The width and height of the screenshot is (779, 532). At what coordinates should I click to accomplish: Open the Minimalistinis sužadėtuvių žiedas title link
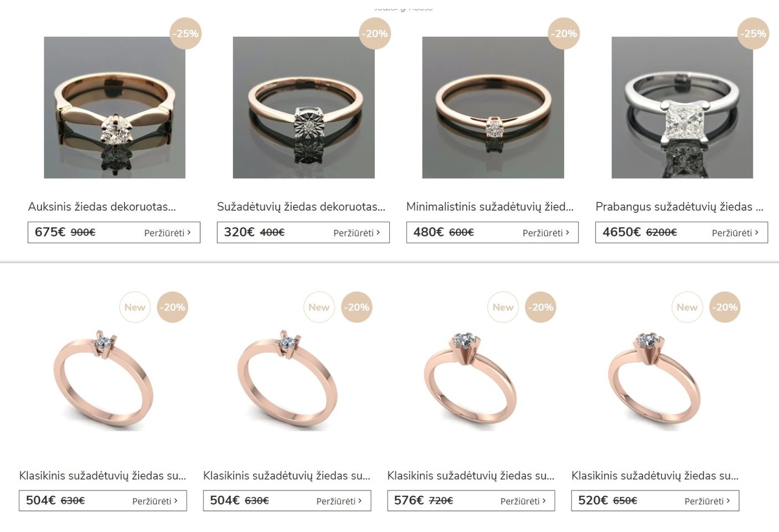[490, 207]
